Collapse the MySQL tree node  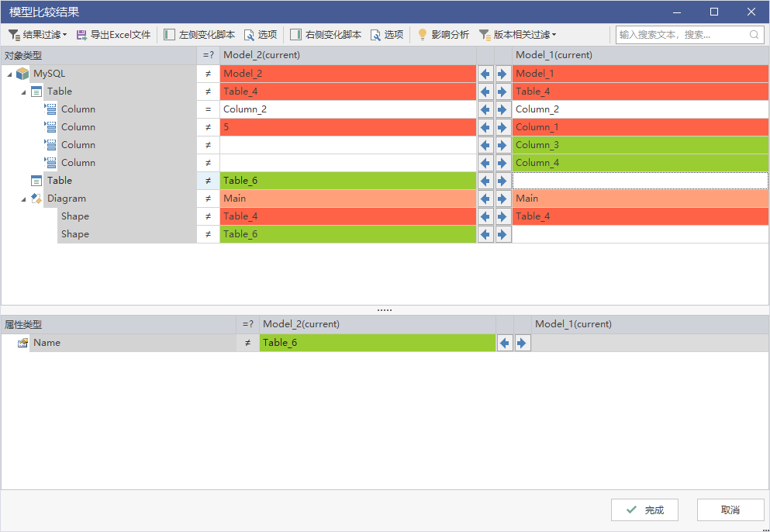(x=9, y=74)
